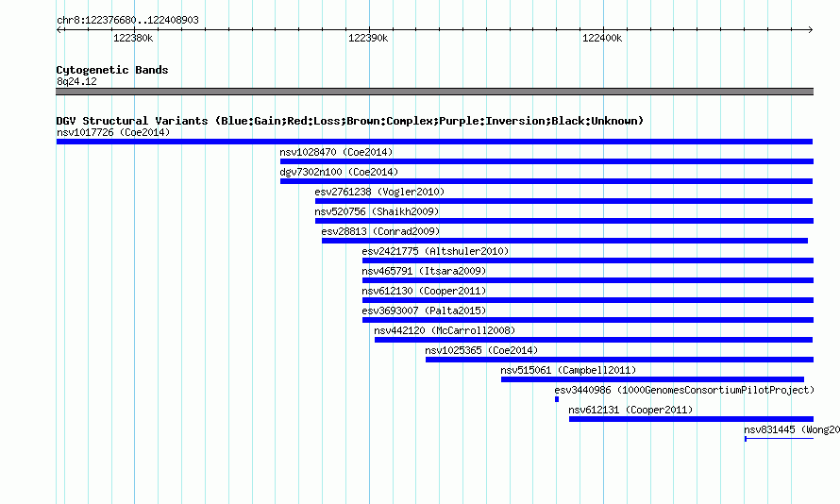
Task: Click the ruler's right arrow end
Action: coord(811,29)
